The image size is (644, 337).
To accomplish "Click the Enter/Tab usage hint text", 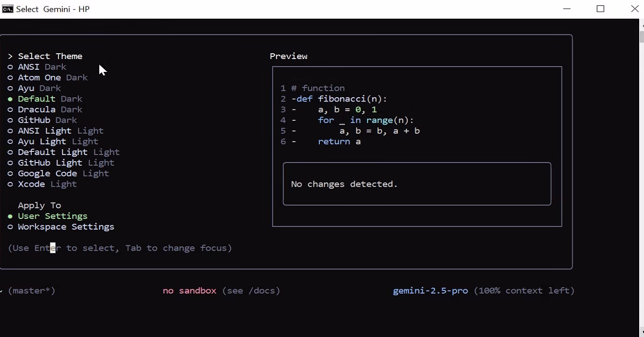I will [120, 248].
